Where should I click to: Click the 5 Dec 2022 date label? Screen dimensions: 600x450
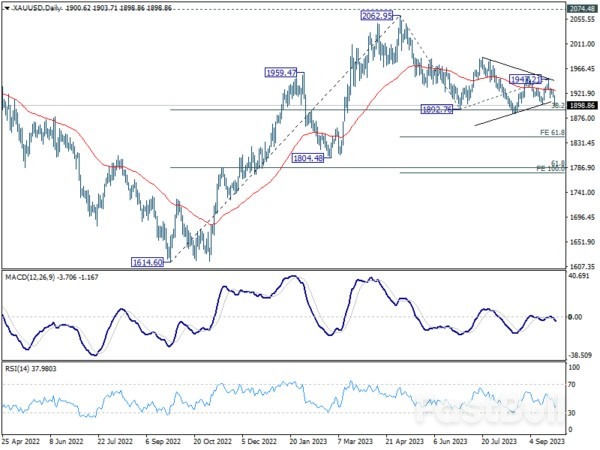(259, 441)
